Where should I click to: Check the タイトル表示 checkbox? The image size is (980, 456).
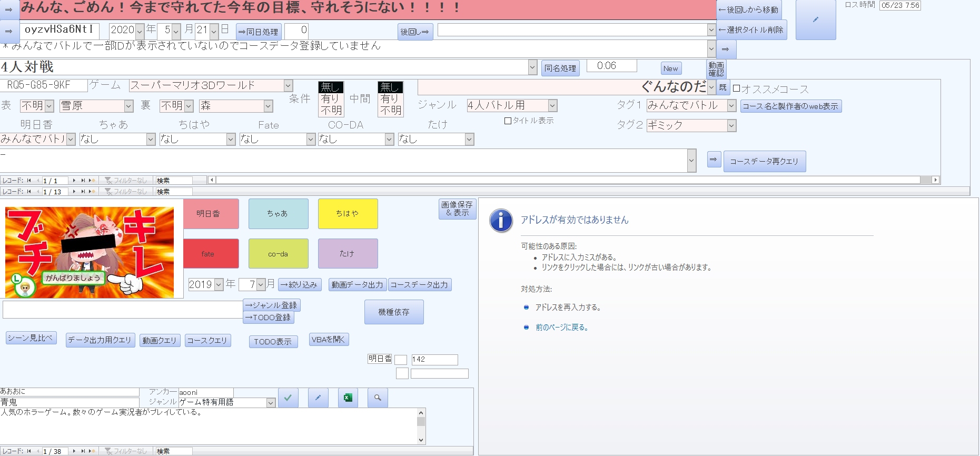coord(508,121)
